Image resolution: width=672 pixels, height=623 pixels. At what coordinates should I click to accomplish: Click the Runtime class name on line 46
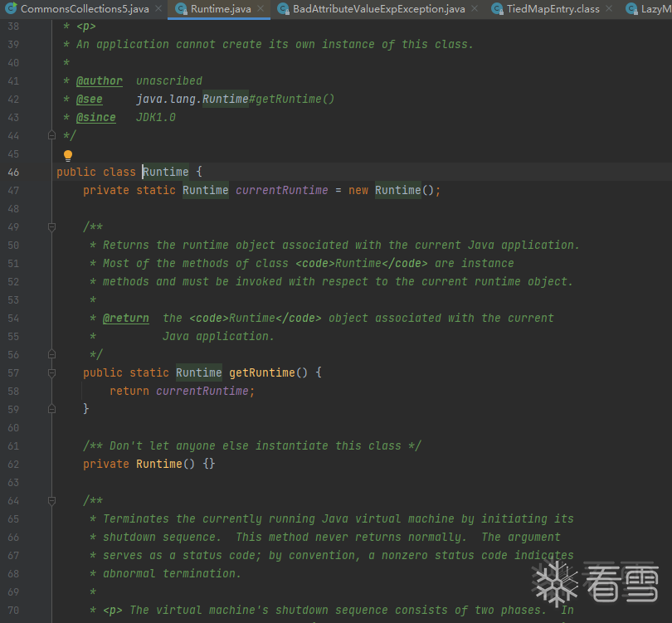click(165, 172)
